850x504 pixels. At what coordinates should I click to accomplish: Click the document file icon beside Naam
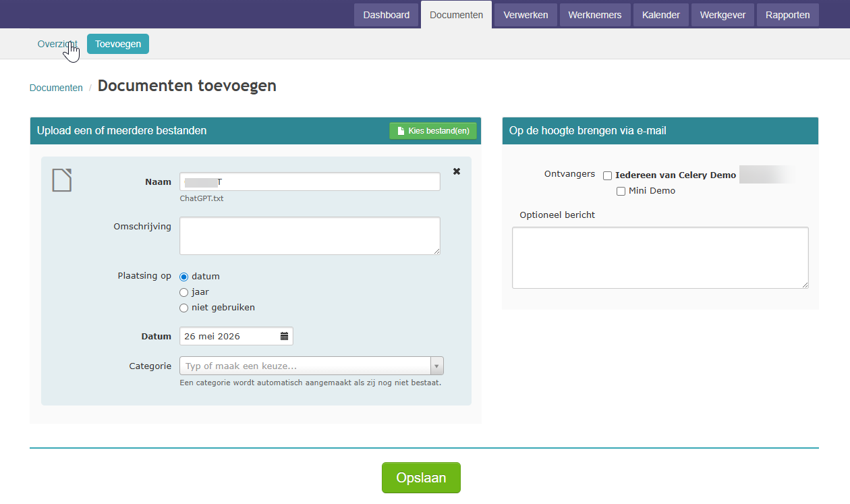click(62, 180)
